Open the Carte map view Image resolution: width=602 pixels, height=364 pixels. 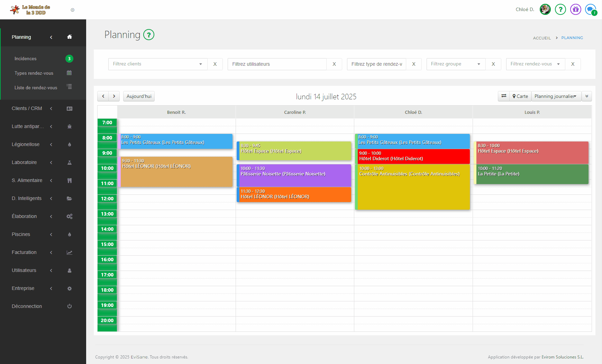520,96
